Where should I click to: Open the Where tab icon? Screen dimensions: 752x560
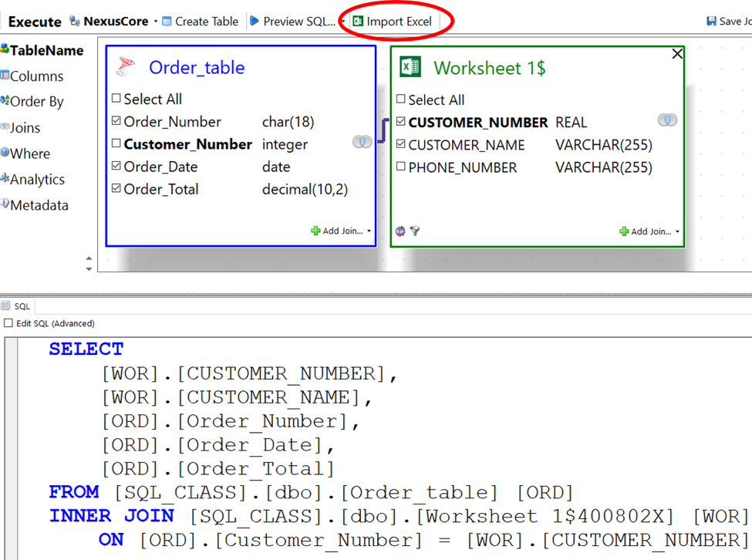5,153
